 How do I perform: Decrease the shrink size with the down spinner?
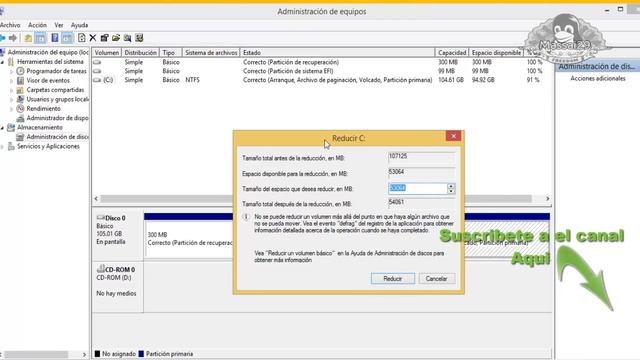coord(451,191)
